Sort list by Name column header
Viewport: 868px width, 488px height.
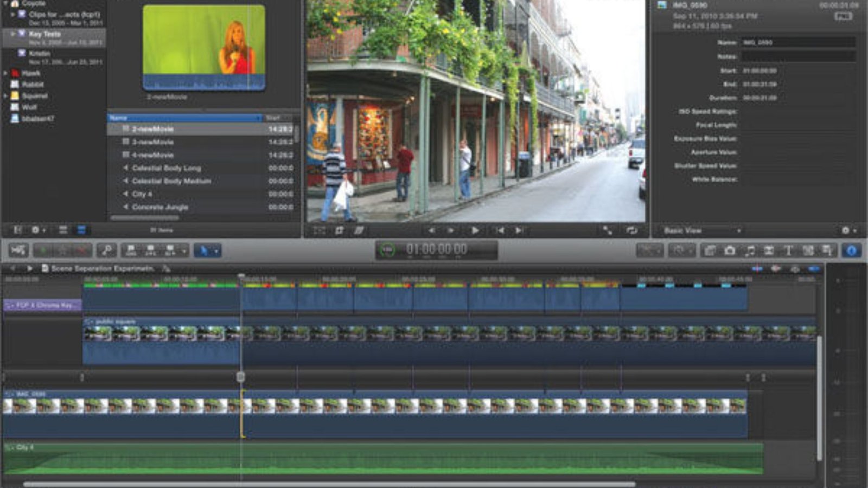[x=186, y=118]
